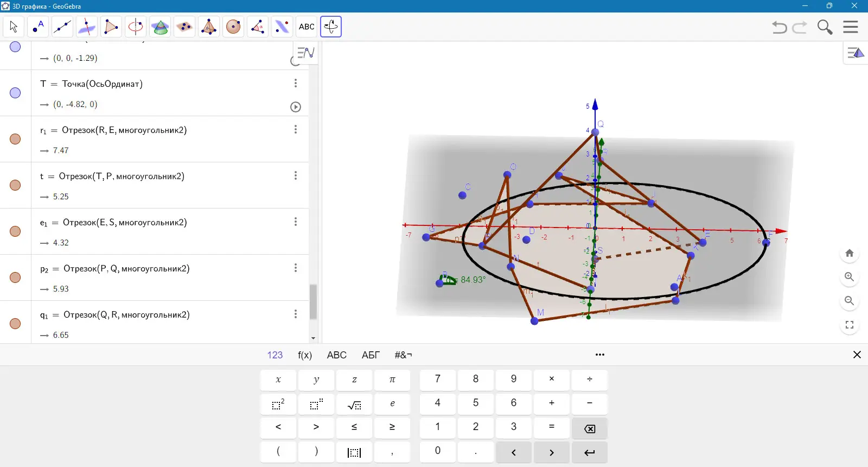Toggle visibility of segment r₁

(x=16, y=139)
